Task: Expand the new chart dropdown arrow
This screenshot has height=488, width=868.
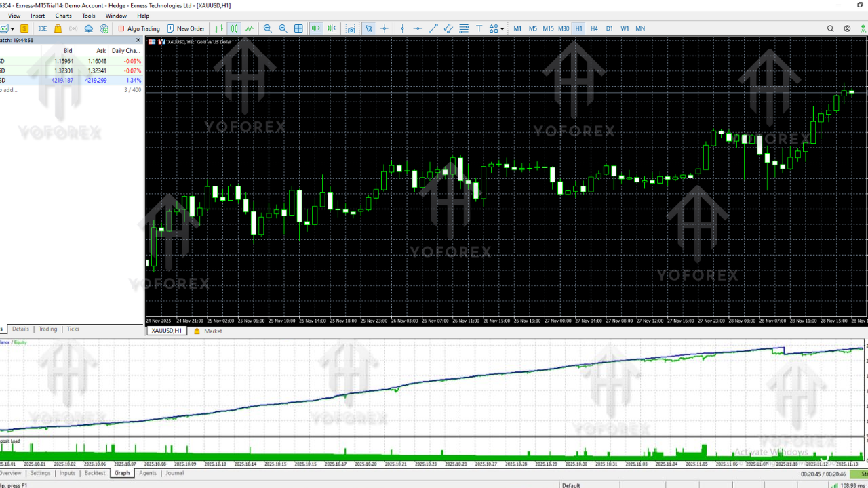Action: [x=12, y=28]
